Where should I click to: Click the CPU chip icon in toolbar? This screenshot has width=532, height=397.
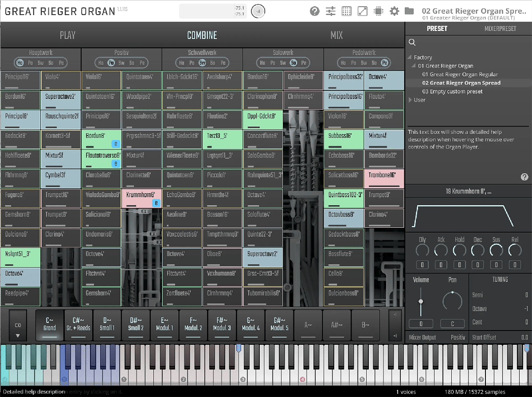click(379, 11)
